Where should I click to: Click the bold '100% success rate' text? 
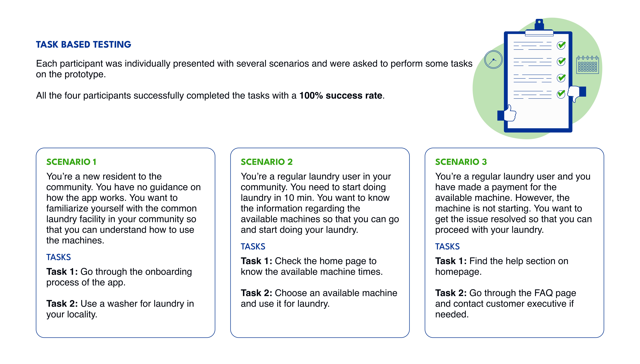pyautogui.click(x=341, y=95)
